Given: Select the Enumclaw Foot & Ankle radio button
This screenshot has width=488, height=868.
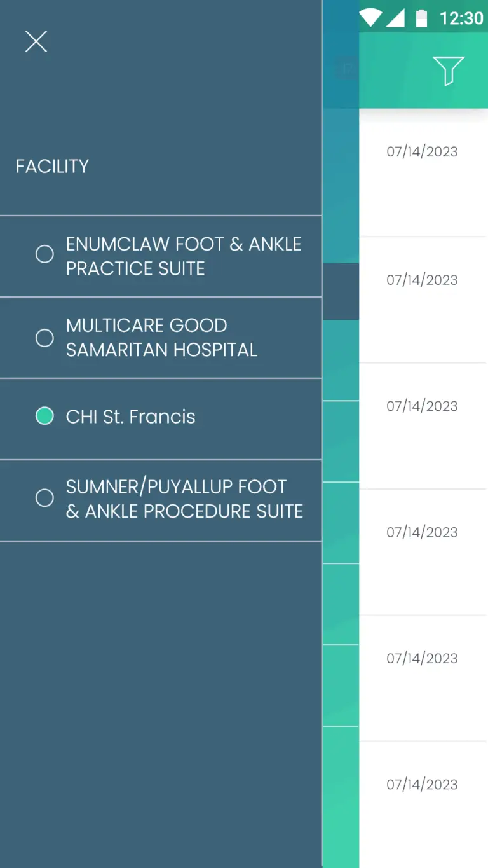Looking at the screenshot, I should (x=44, y=254).
